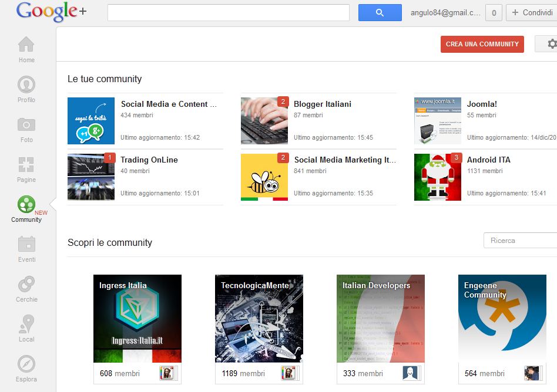Viewport: 557px width, 392px height.
Task: Open Cerchie in the sidebar
Action: point(26,289)
